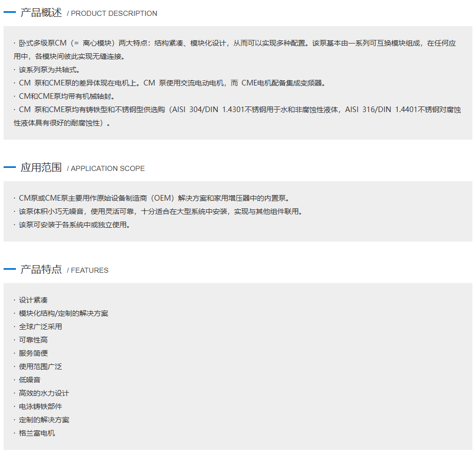Select the 应用范围 section heading

pos(41,167)
